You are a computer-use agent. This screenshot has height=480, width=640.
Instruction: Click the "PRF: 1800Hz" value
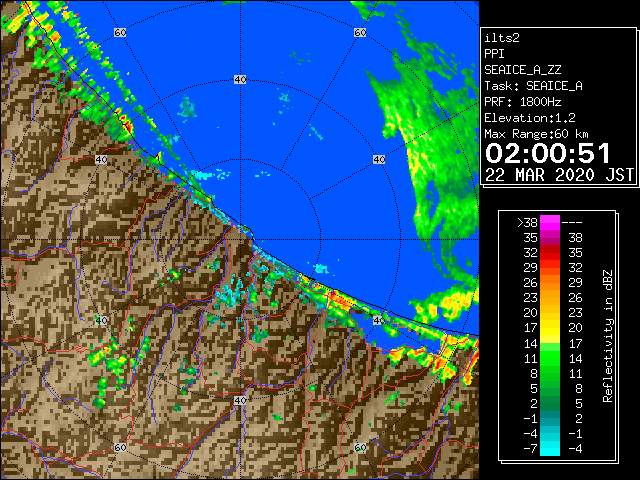pyautogui.click(x=522, y=102)
